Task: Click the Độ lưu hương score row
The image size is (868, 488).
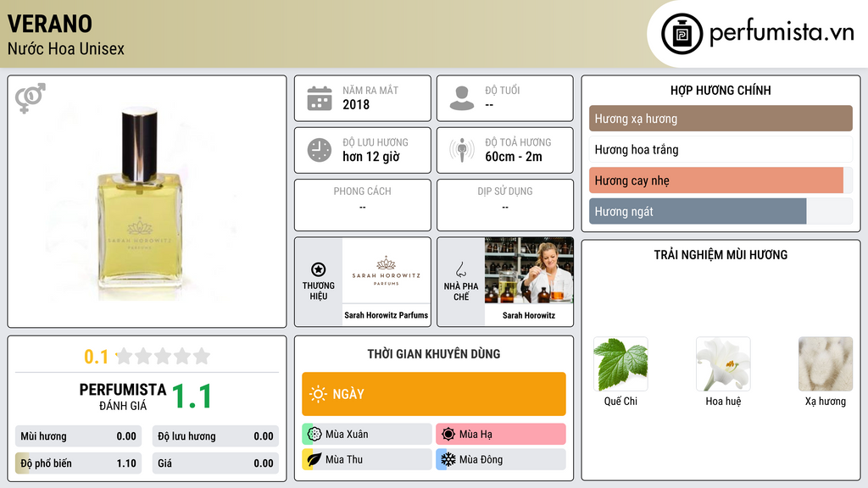Action: 215,436
